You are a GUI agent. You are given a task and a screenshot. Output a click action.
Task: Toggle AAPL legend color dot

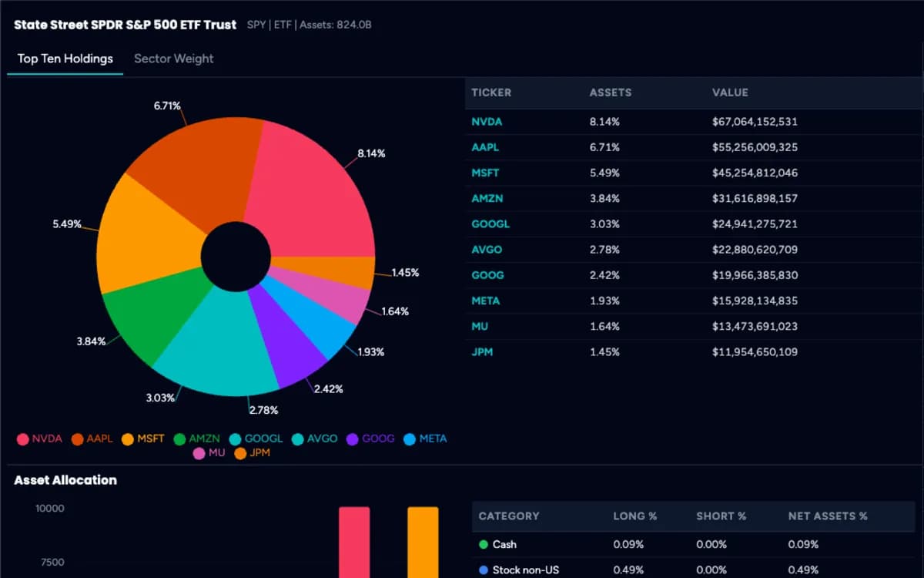[77, 439]
